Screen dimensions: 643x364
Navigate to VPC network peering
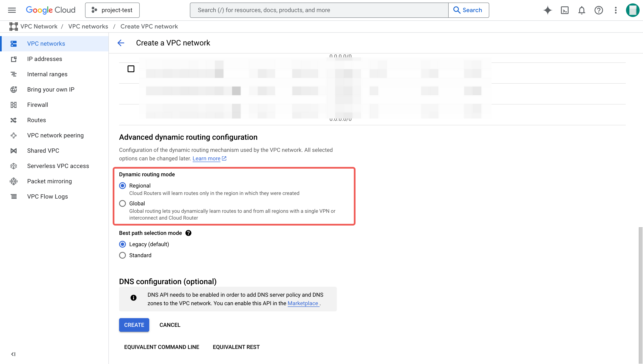click(x=55, y=135)
